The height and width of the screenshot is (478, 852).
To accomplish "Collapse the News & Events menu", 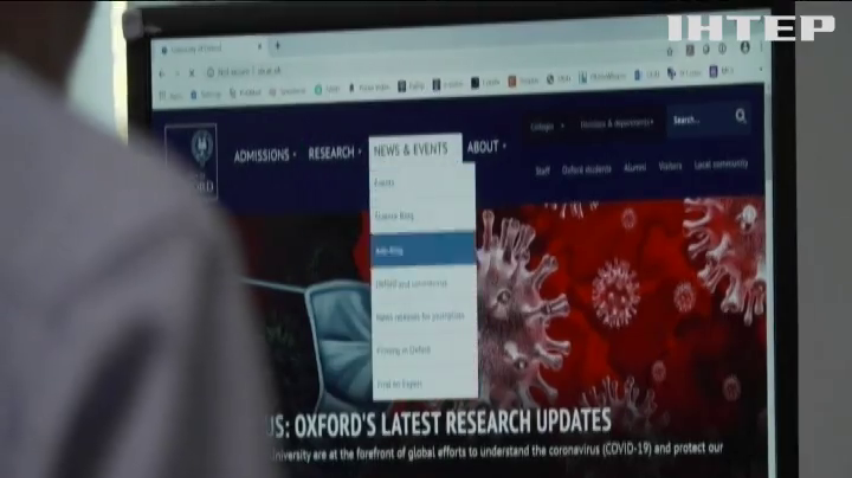I will (x=415, y=149).
